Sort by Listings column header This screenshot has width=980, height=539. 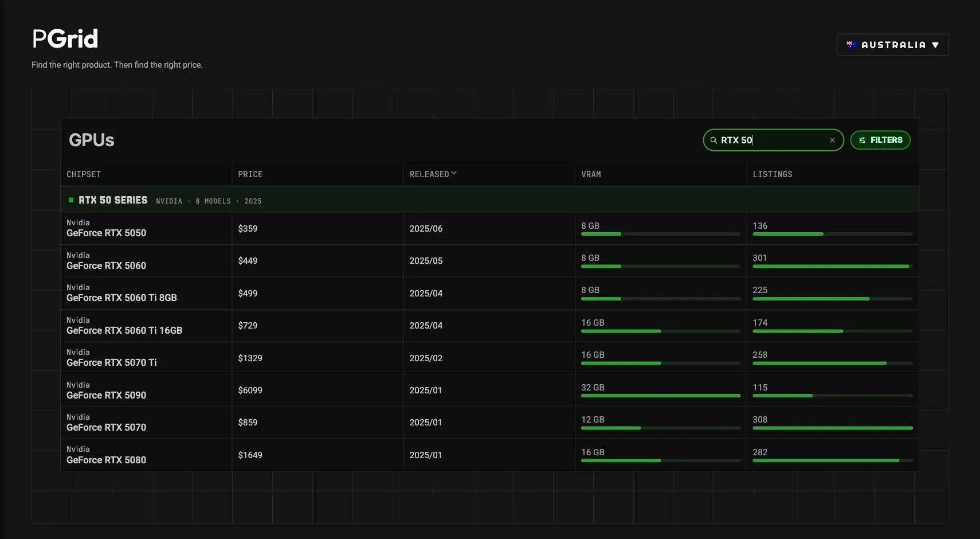tap(773, 174)
